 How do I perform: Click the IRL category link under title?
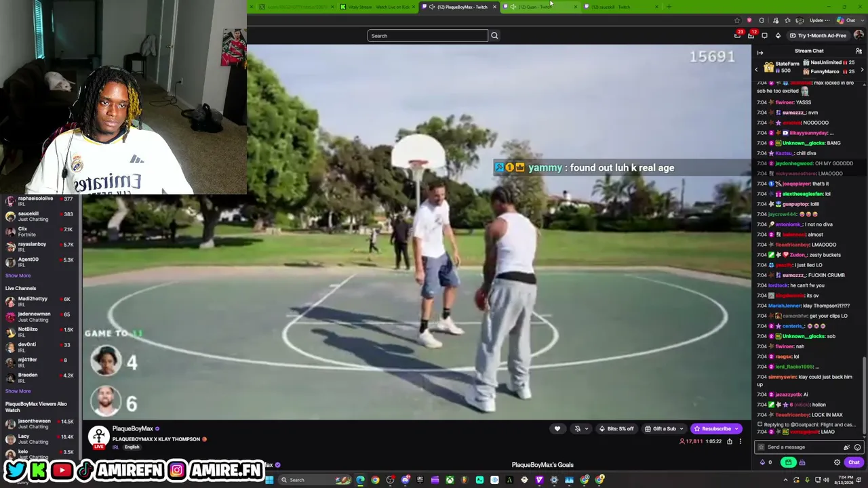coord(116,447)
